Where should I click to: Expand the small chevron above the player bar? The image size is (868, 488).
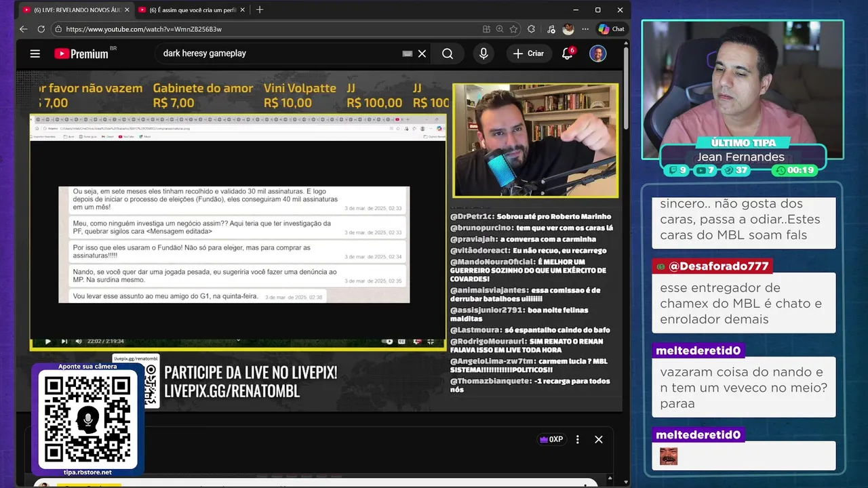(x=238, y=340)
